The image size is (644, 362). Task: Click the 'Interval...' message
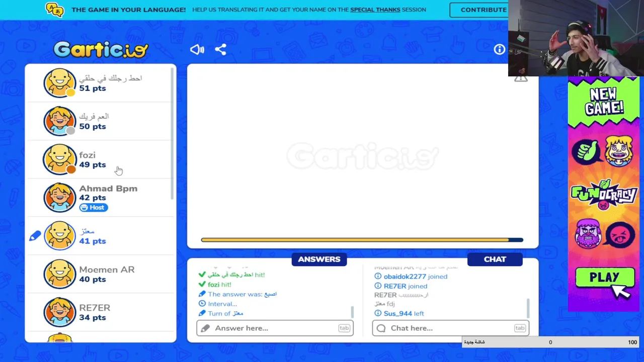click(222, 304)
